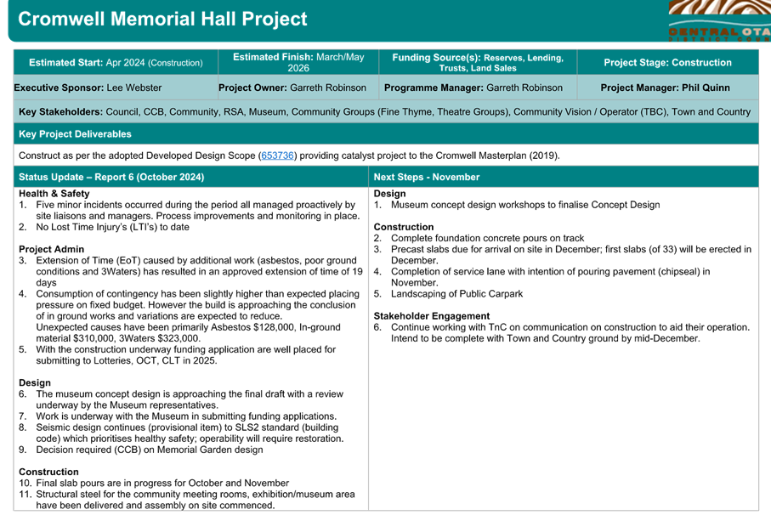Click the Extension of Time (EoT) item

tap(190, 271)
